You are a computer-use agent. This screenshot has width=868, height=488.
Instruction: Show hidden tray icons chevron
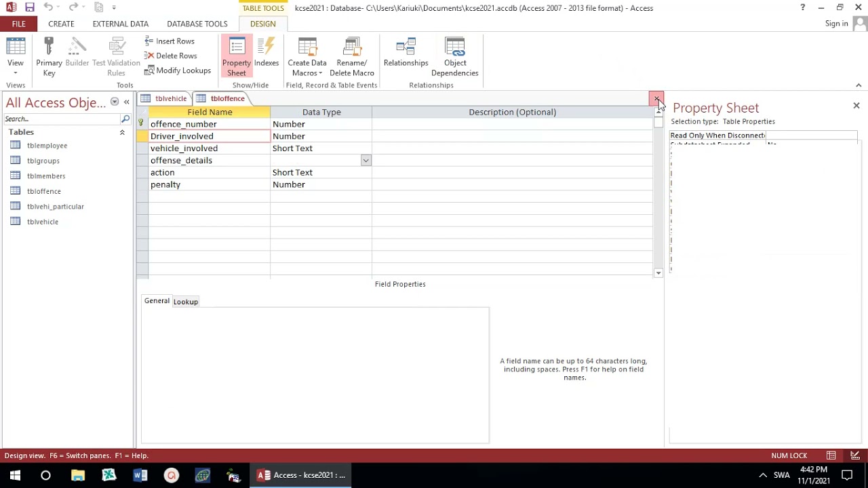763,475
